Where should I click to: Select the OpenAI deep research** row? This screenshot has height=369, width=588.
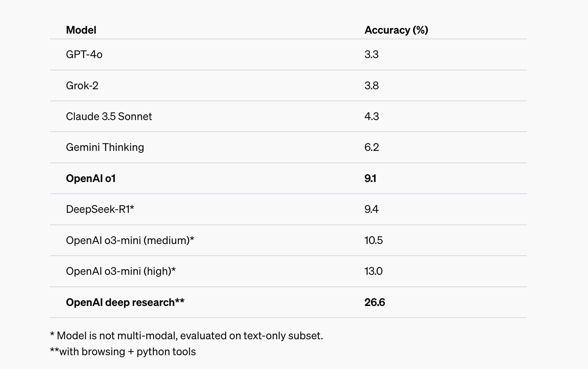(288, 302)
